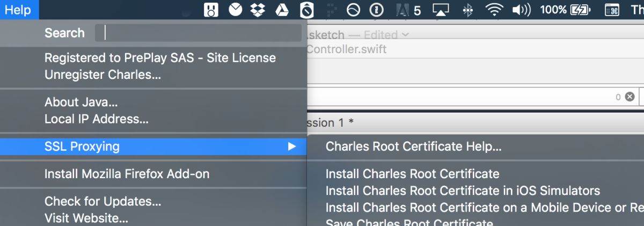Image resolution: width=644 pixels, height=226 pixels.
Task: Open the keyboard input source icon
Action: pyautogui.click(x=611, y=9)
